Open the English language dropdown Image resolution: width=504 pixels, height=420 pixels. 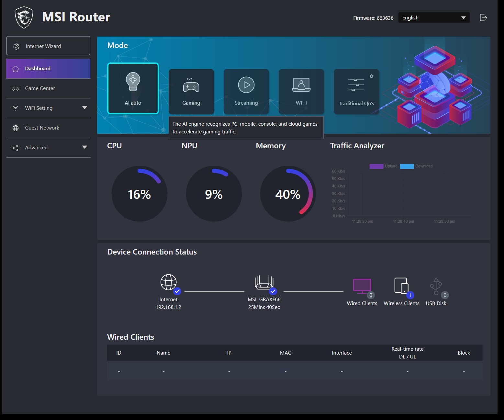pyautogui.click(x=434, y=18)
